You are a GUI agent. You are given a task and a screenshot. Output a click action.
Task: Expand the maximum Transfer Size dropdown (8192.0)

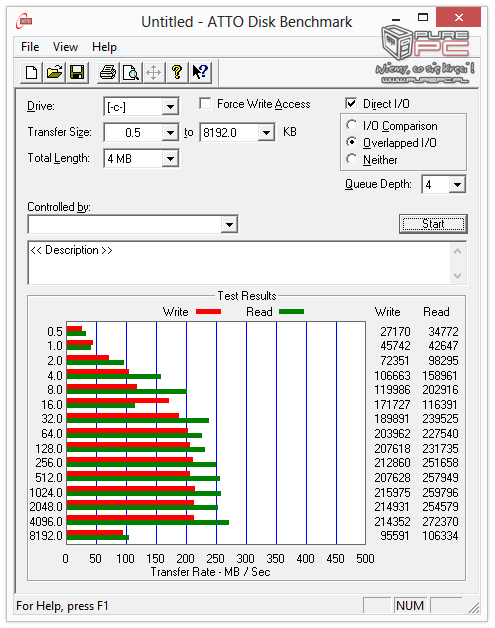(266, 133)
